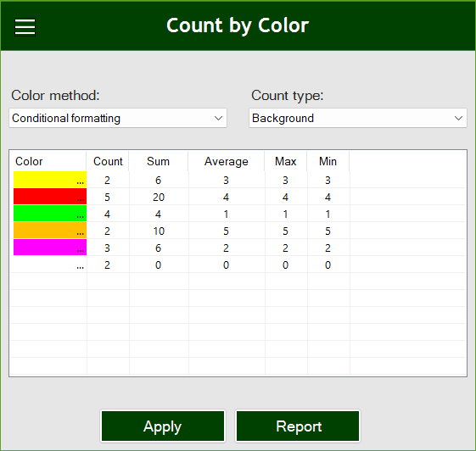476x451 pixels.
Task: Click the Report button
Action: click(298, 426)
